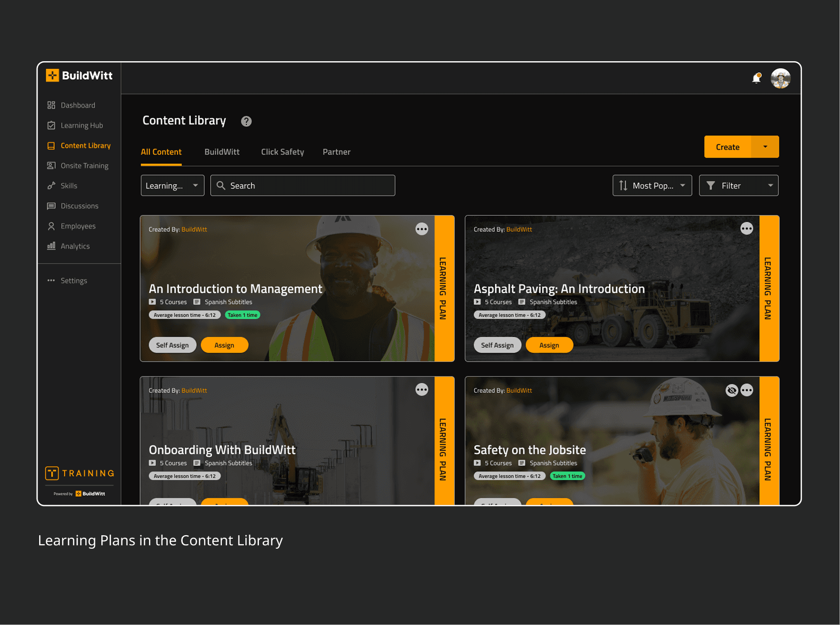Click 'Spanish Subtitles' on Onboarding With BuildWitt
Image resolution: width=840 pixels, height=625 pixels.
[x=228, y=463]
